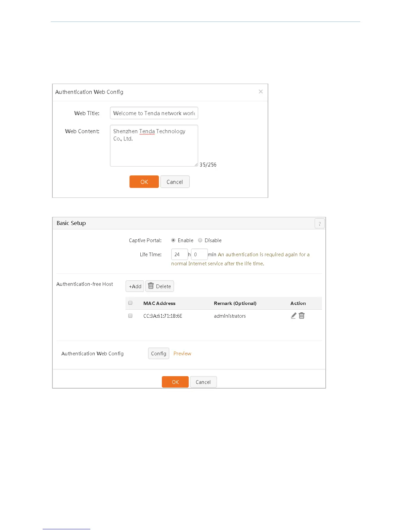Open the Preview link
Image resolution: width=411 pixels, height=532 pixels.
coord(182,353)
